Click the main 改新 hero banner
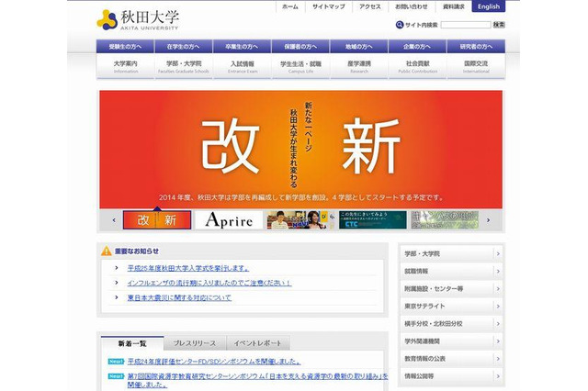The width and height of the screenshot is (588, 391). tap(300, 150)
